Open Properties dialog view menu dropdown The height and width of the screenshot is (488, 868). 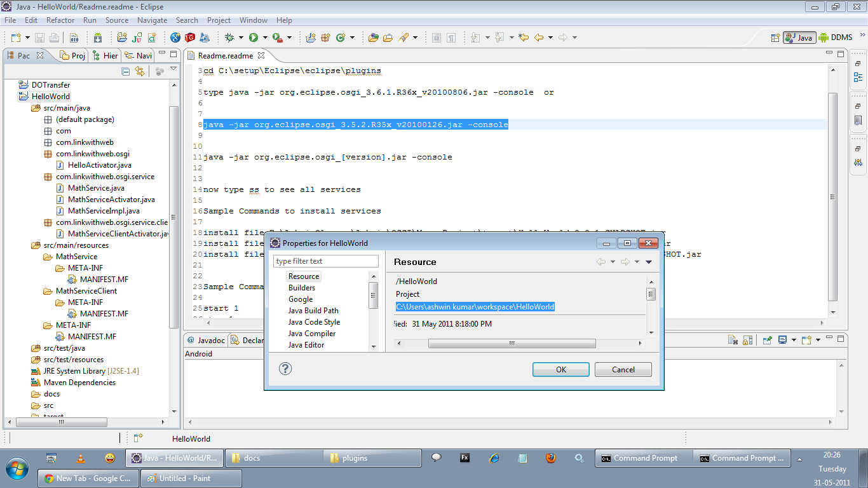(x=649, y=262)
